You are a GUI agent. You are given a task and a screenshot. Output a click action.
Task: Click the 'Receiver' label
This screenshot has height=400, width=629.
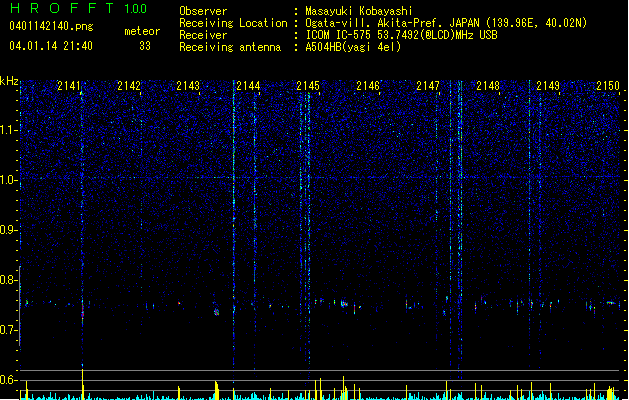(203, 35)
